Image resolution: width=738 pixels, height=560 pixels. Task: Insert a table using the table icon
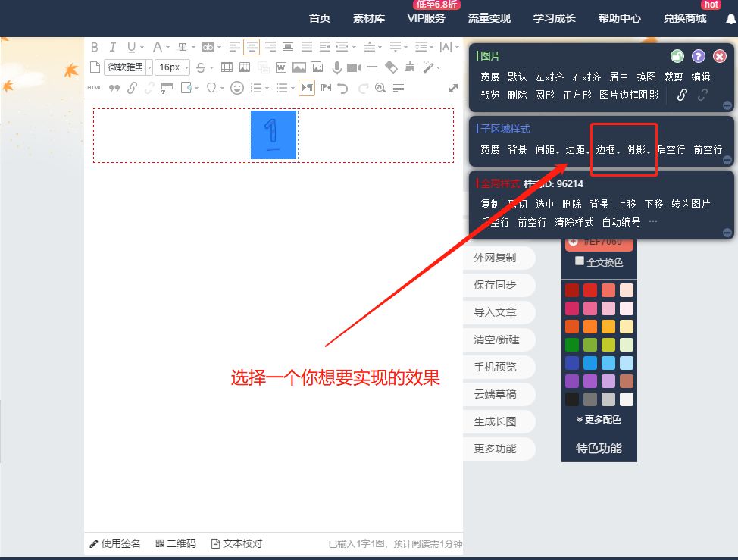coord(227,67)
